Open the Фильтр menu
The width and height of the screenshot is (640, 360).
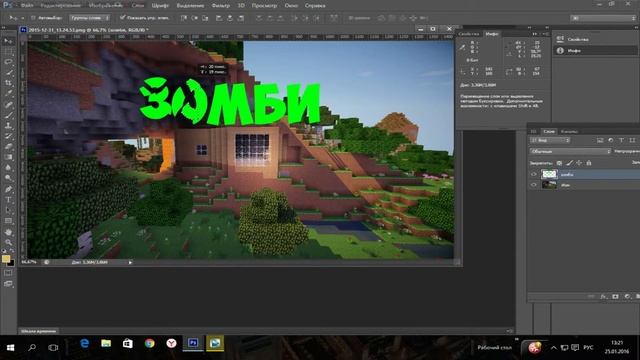coord(221,6)
